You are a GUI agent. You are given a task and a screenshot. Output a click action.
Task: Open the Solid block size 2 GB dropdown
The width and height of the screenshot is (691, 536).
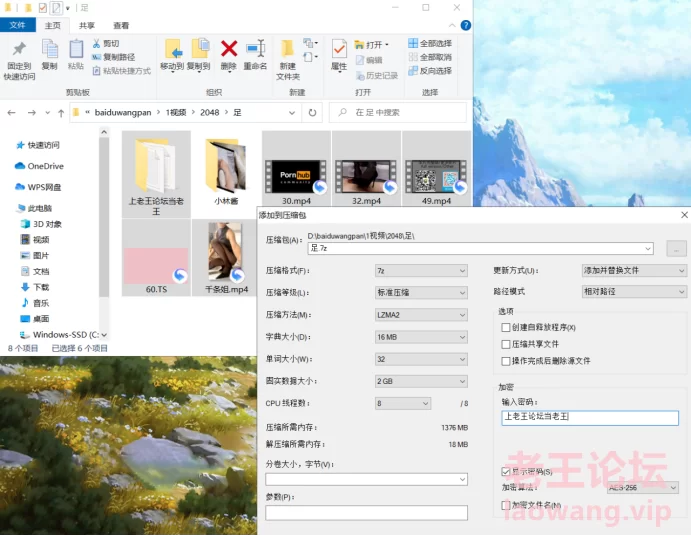click(421, 381)
